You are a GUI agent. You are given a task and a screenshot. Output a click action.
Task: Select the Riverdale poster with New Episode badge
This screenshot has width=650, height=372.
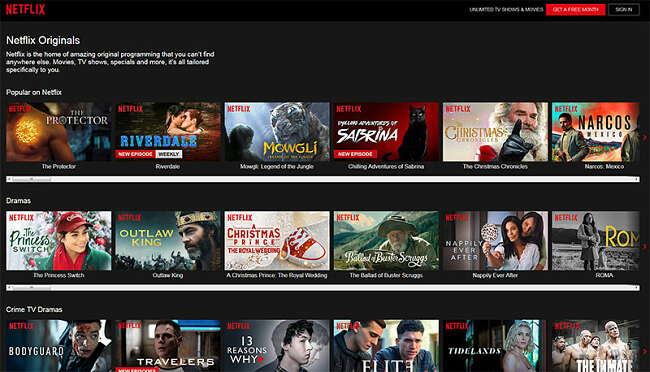click(168, 132)
